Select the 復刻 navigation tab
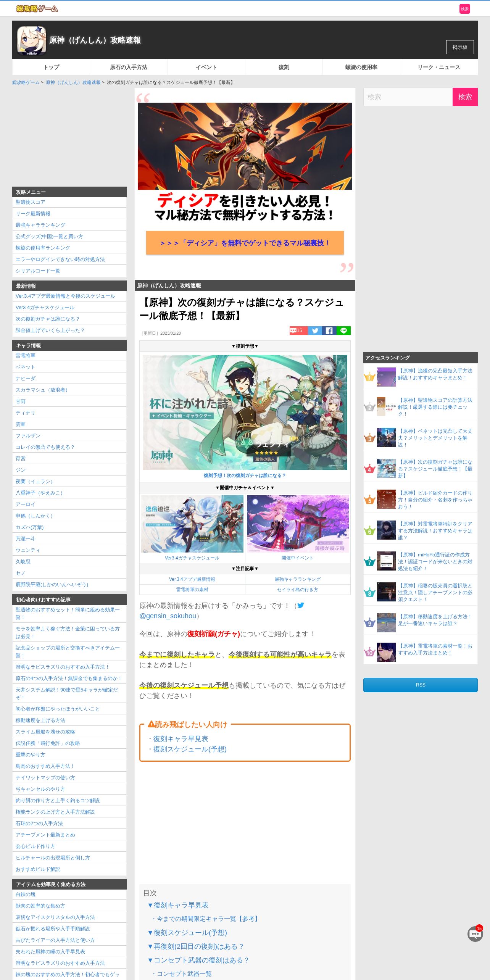This screenshot has width=490, height=980. pyautogui.click(x=284, y=67)
